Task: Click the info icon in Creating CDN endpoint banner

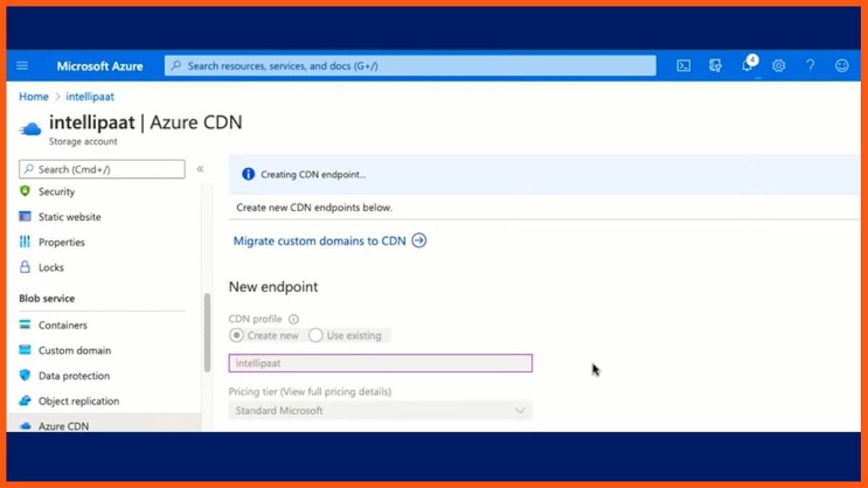Action: [x=248, y=174]
